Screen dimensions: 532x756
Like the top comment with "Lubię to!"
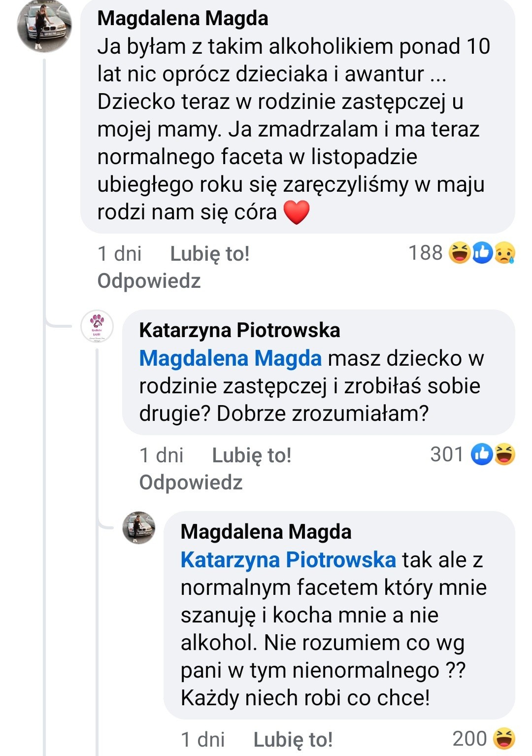[210, 254]
